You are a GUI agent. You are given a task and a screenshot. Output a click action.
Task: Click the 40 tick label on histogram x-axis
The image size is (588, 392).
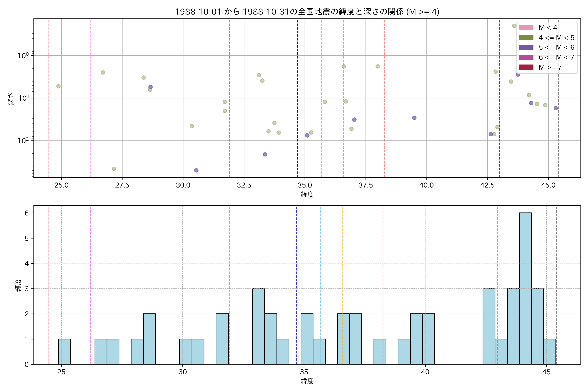(425, 372)
